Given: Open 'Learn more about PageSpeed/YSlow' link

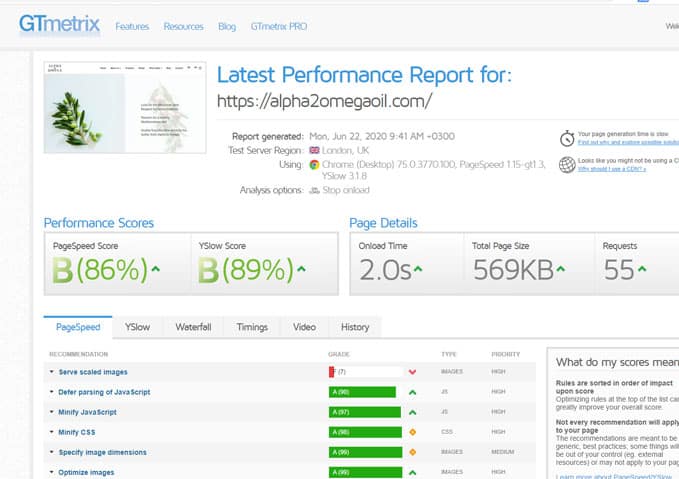Looking at the screenshot, I should pyautogui.click(x=614, y=476).
